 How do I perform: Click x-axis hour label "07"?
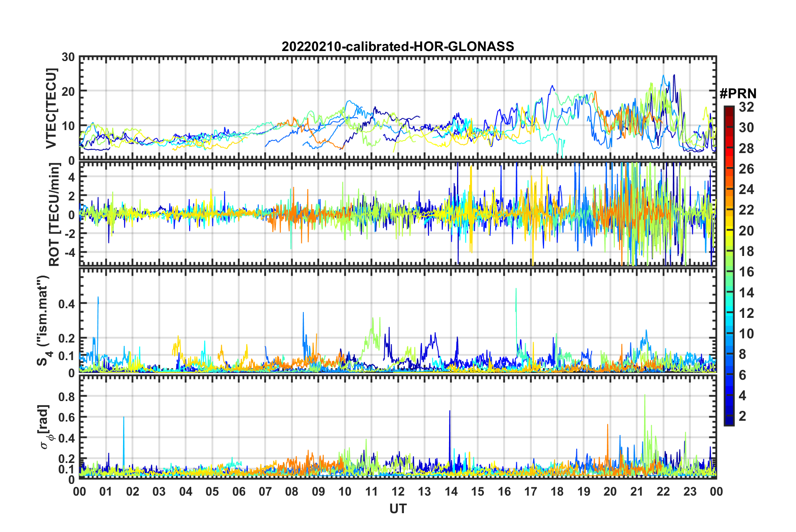(x=265, y=491)
